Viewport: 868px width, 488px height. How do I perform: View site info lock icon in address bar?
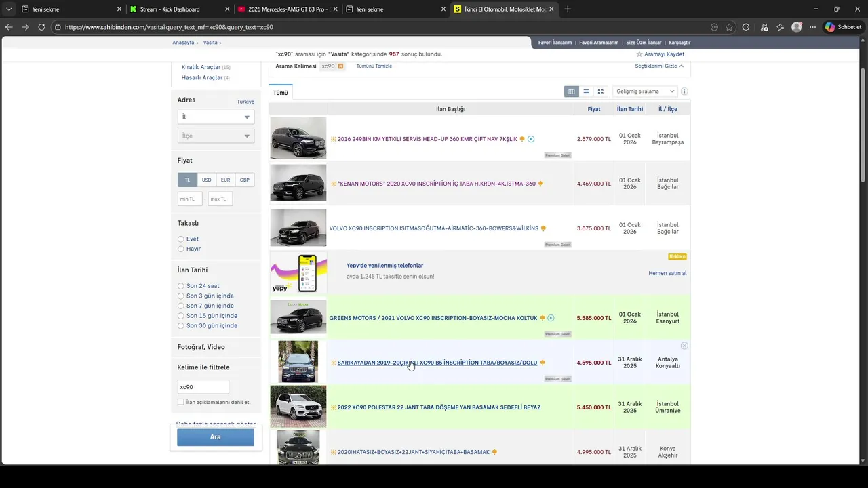59,27
